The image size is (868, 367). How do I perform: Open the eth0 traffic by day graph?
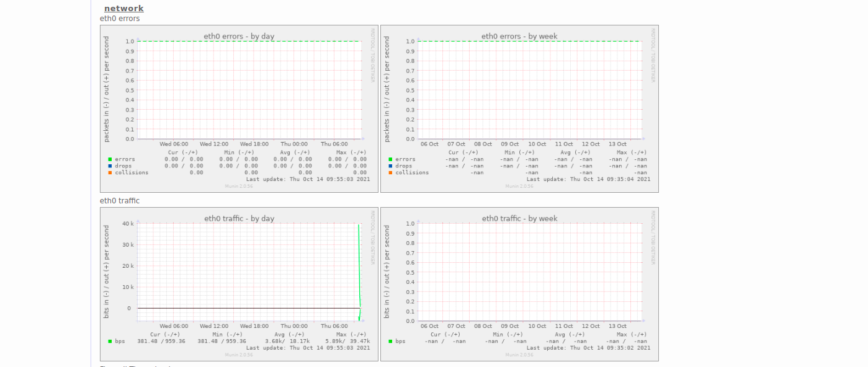[x=239, y=284]
